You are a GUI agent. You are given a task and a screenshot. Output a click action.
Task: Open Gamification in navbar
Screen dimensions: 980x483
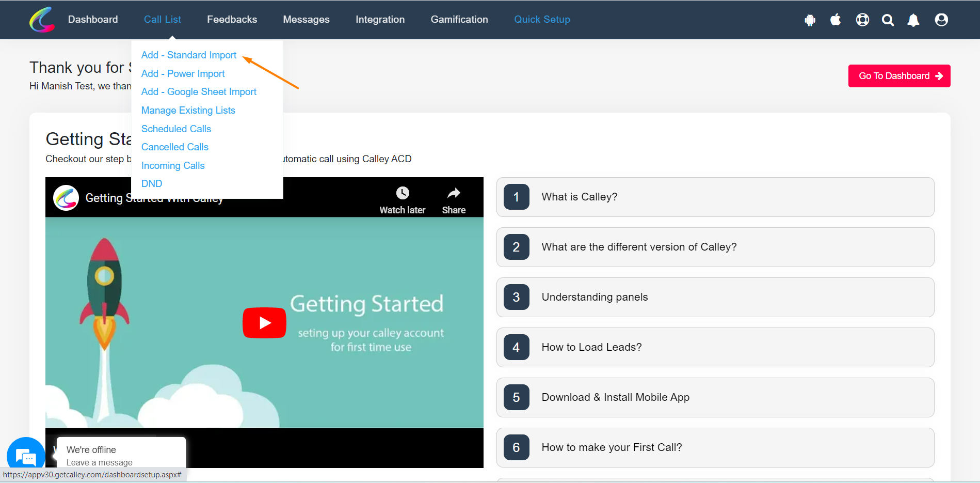(459, 20)
